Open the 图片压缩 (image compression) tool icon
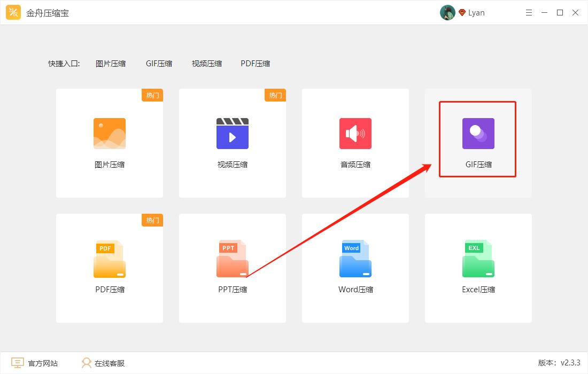The height and width of the screenshot is (374, 588). tap(109, 134)
